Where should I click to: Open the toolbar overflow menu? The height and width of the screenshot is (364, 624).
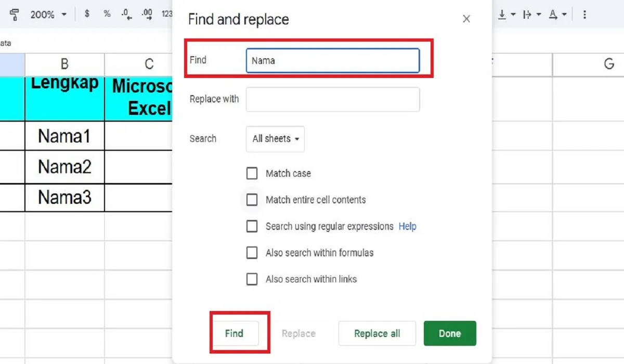pos(584,15)
